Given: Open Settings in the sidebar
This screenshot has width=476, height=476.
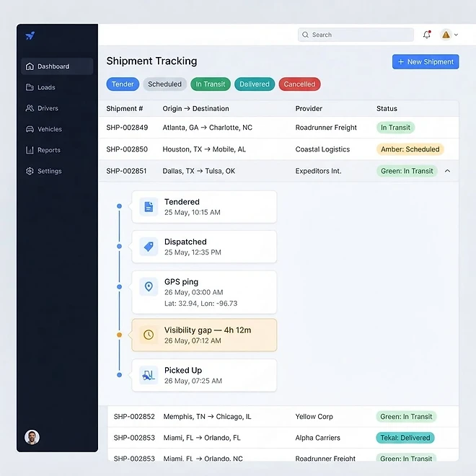Looking at the screenshot, I should click(49, 171).
